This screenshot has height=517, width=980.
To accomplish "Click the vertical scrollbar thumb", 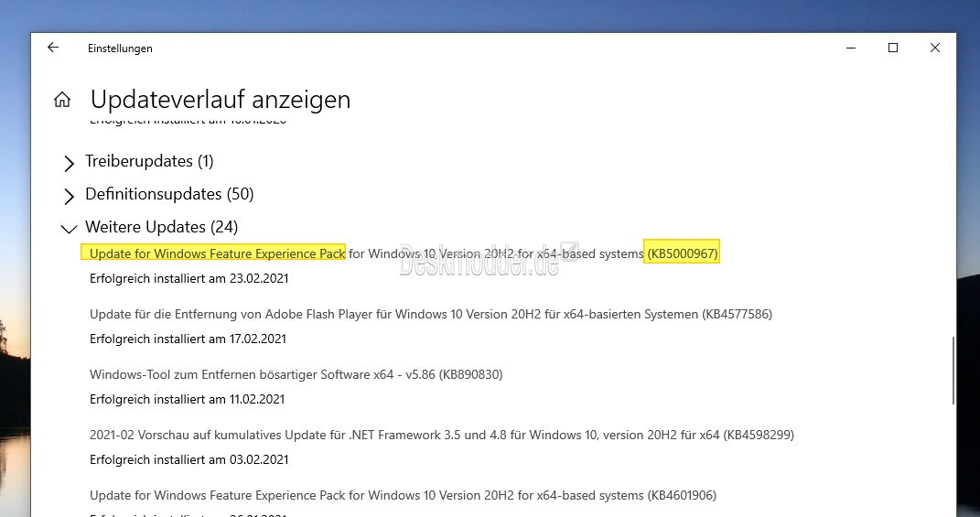I will tap(953, 370).
